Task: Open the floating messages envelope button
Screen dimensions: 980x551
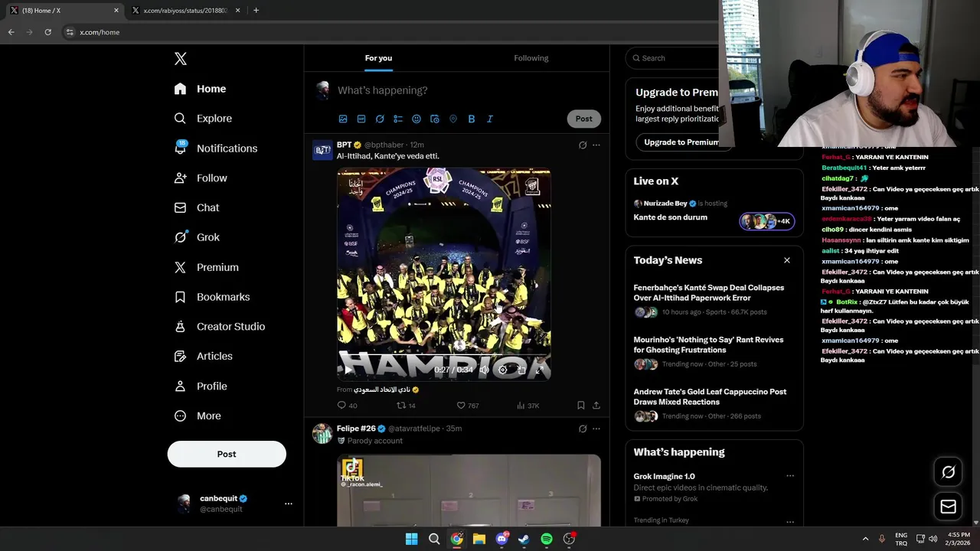Action: (x=948, y=507)
